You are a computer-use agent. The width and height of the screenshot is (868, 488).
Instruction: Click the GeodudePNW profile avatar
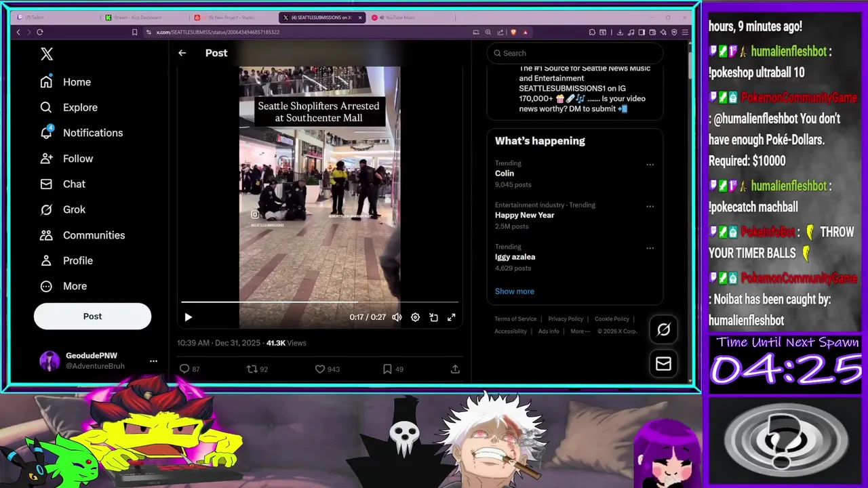point(50,361)
